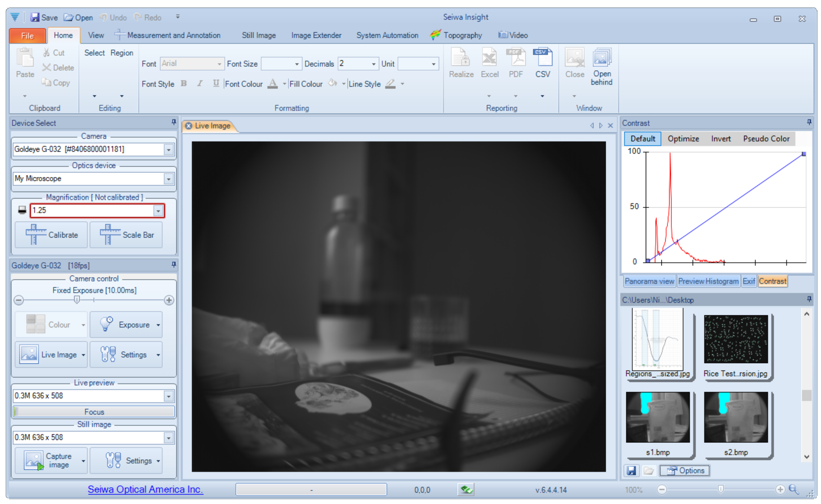Click the Delete X icon
Screen dimensions: 821x504
click(x=46, y=68)
